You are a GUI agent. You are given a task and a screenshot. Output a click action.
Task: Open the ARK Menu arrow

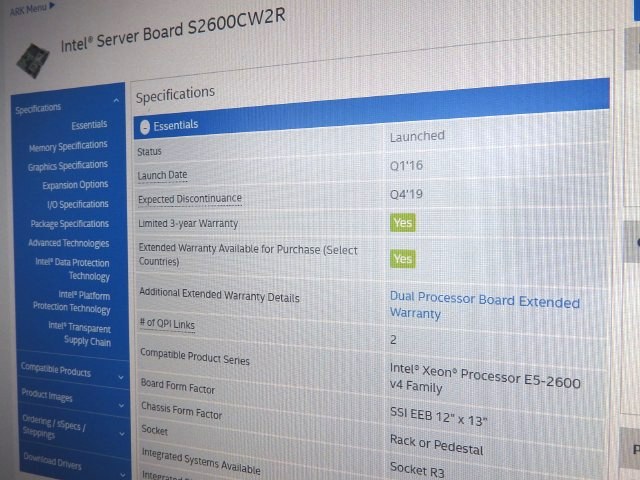52,6
